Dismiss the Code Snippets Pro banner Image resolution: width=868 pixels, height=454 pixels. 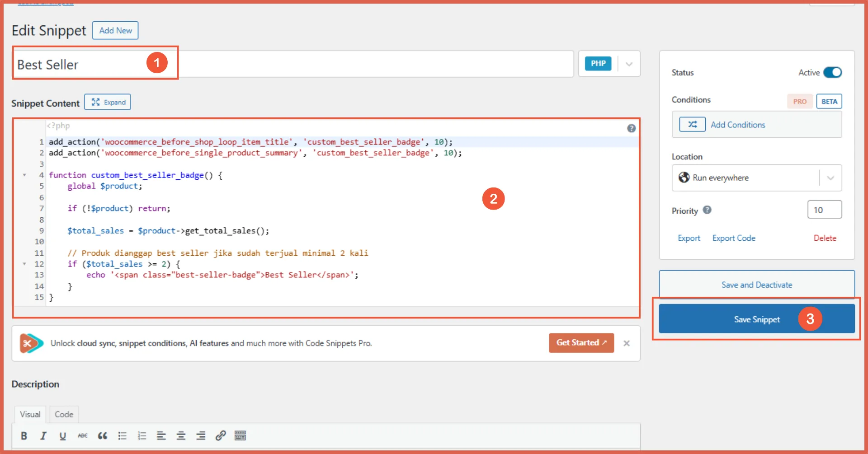tap(627, 343)
